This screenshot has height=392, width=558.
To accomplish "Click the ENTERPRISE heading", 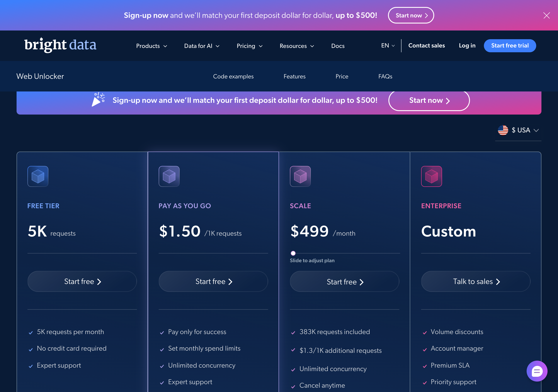I will (441, 206).
